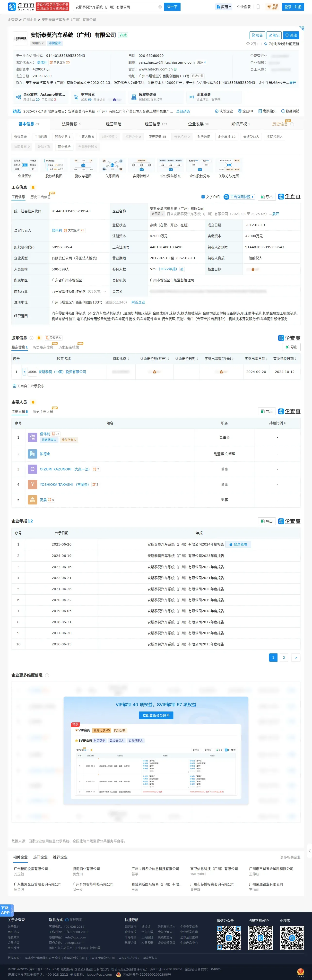The image size is (312, 980).
Task: Switch to the 知识产权 tab
Action: tap(241, 124)
